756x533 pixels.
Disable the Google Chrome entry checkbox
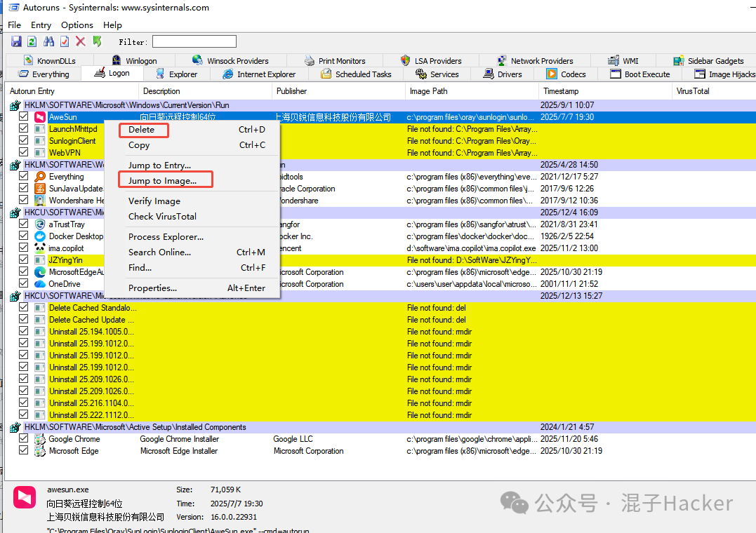point(24,439)
